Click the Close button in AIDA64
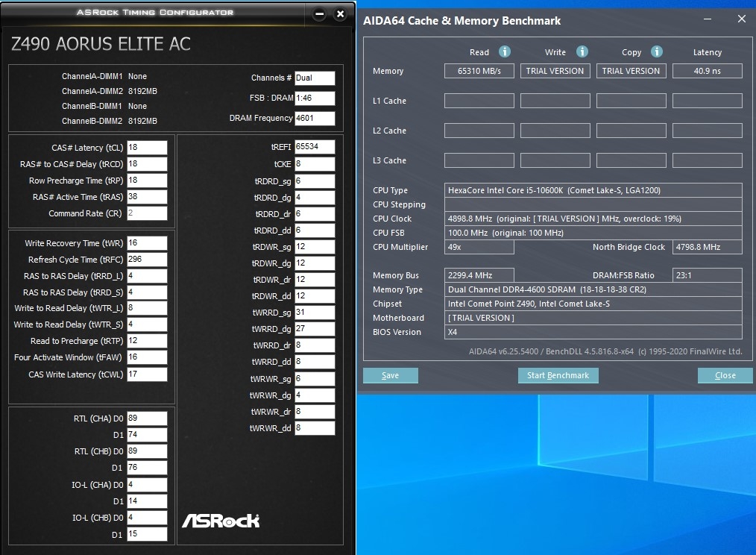The height and width of the screenshot is (555, 756). click(725, 375)
